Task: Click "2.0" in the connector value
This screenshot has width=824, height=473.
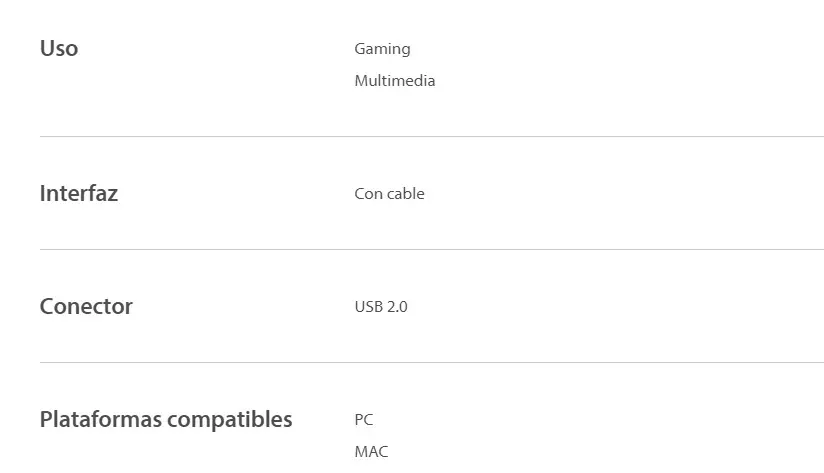Action: (397, 307)
